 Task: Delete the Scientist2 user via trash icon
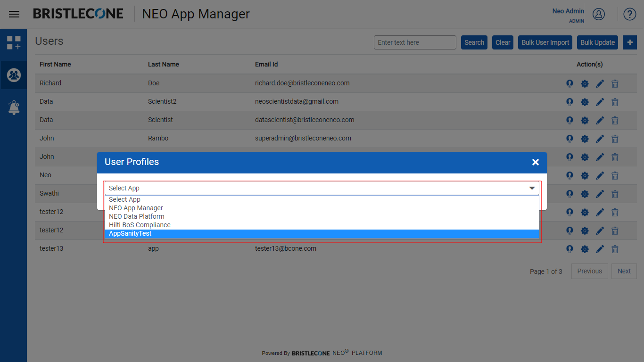[x=615, y=102]
